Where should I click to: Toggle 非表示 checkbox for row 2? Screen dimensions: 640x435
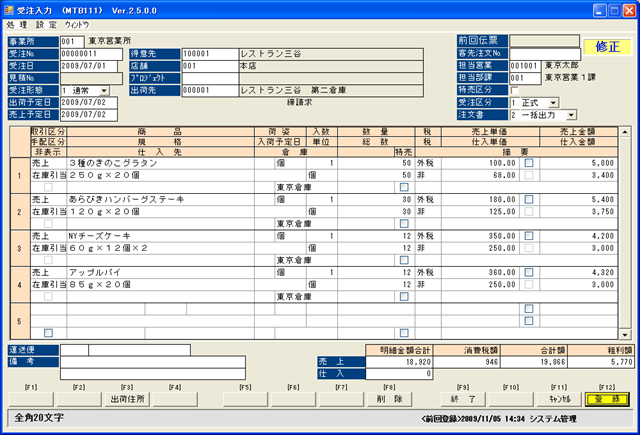coord(48,224)
